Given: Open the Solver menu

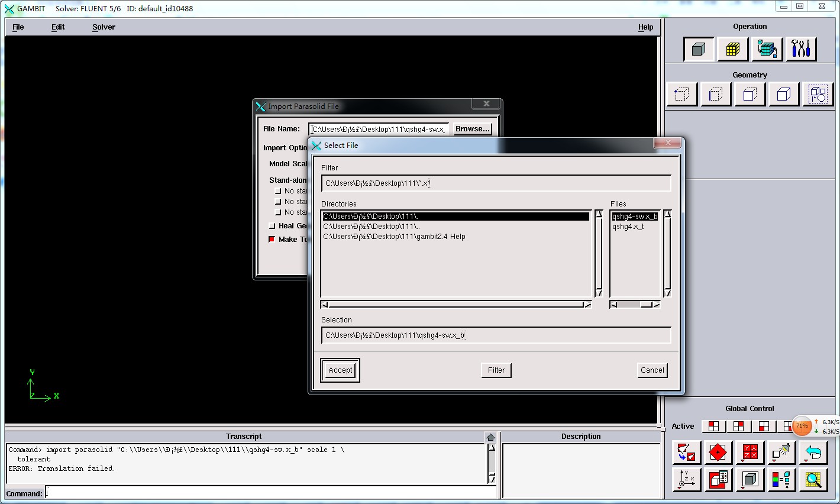Looking at the screenshot, I should point(104,27).
